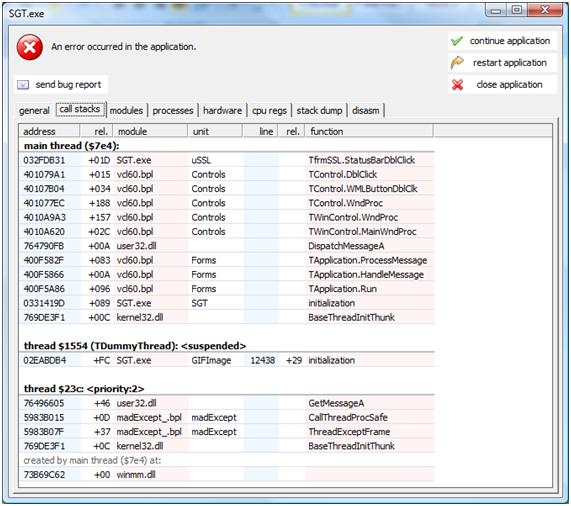
Task: Send bug report
Action: tap(61, 85)
